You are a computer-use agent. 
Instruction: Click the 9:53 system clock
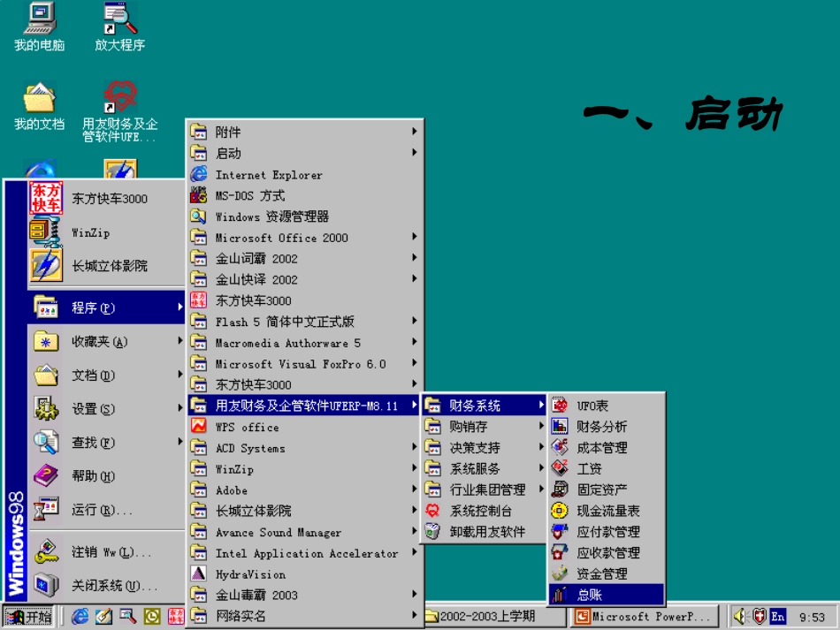click(x=812, y=617)
